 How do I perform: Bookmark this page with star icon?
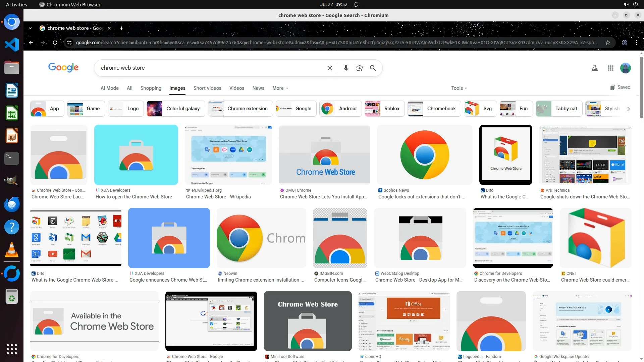[607, 43]
